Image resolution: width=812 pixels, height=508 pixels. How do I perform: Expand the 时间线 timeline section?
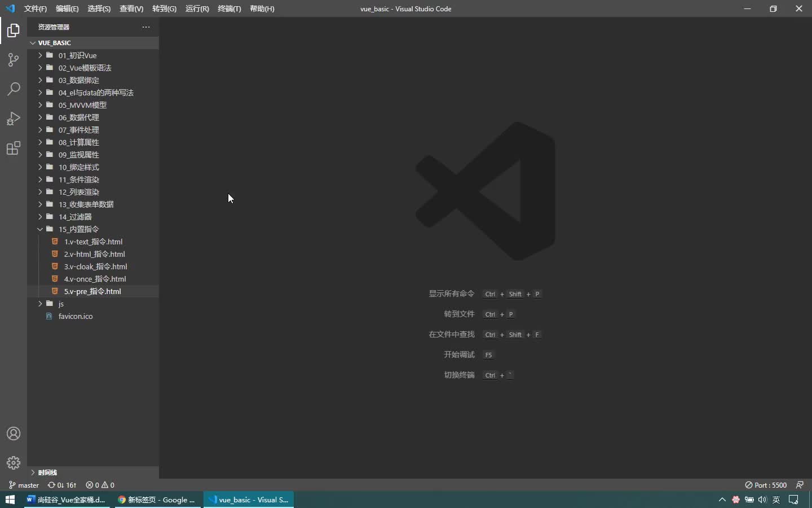93,472
